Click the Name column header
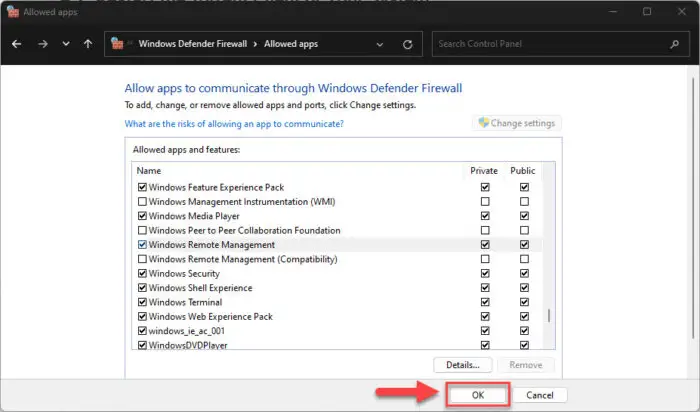 [x=149, y=171]
